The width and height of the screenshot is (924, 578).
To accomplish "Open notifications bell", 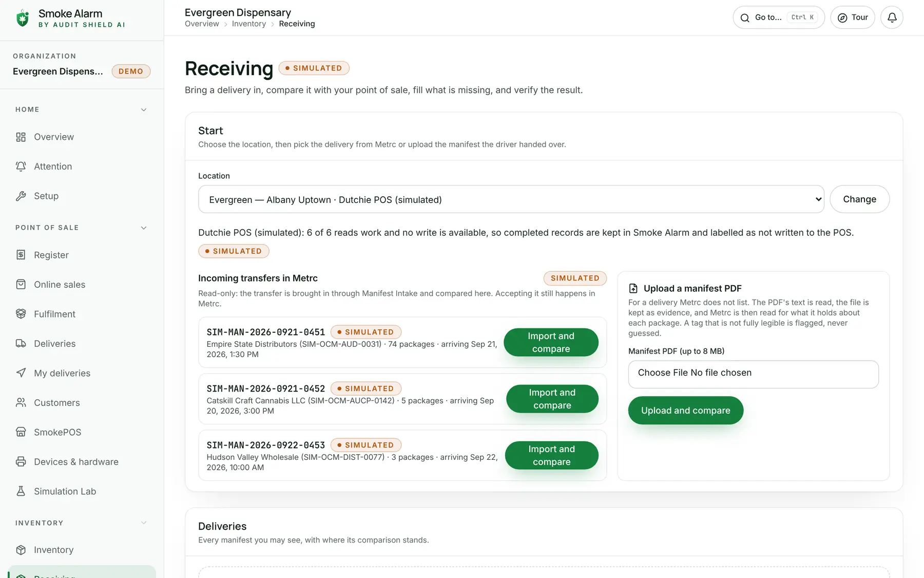I will click(892, 17).
